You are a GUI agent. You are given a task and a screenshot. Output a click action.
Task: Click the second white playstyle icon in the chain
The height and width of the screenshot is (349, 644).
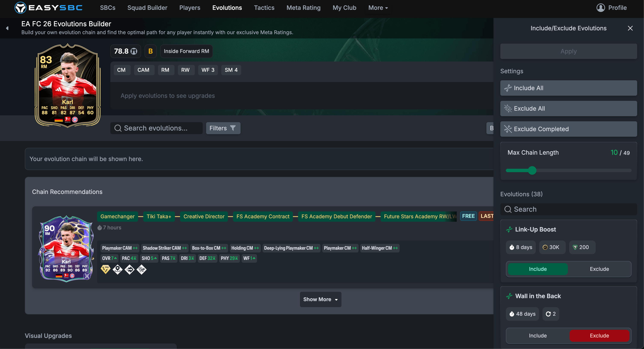(x=118, y=269)
